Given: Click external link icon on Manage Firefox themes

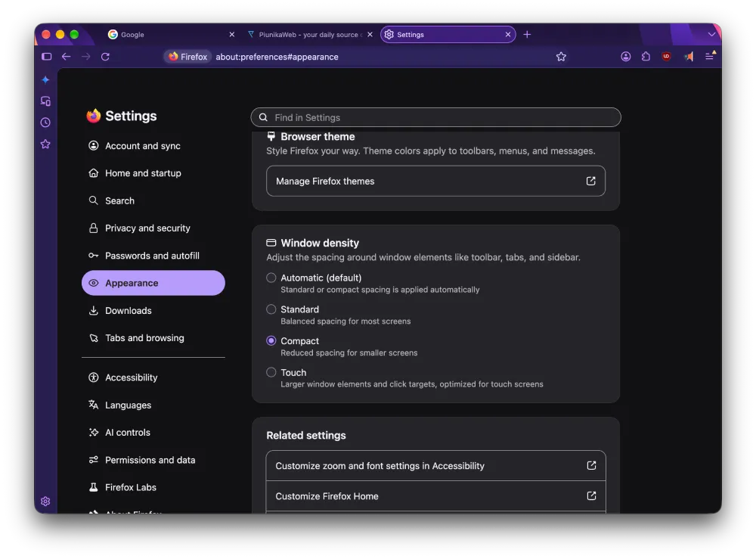Looking at the screenshot, I should [x=590, y=181].
